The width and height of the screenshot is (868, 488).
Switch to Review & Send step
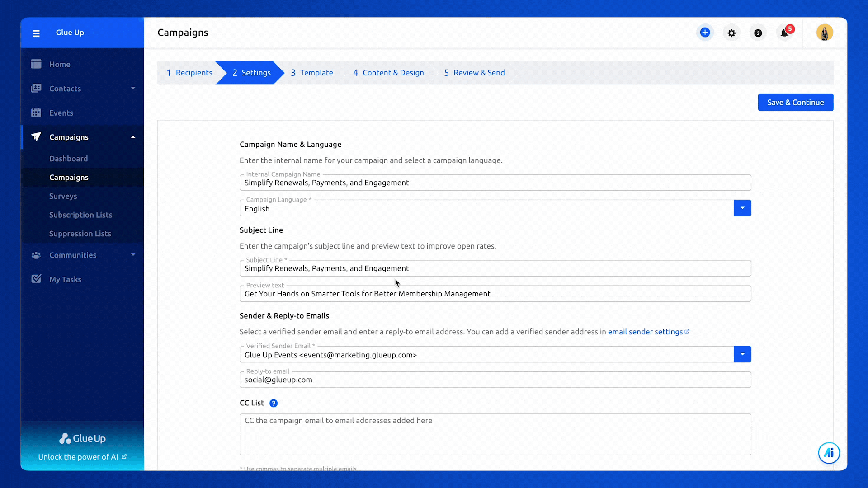tap(474, 73)
